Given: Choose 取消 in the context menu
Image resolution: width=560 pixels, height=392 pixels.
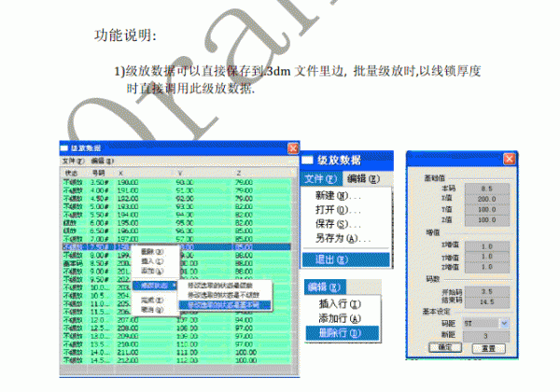Looking at the screenshot, I should [x=152, y=310].
